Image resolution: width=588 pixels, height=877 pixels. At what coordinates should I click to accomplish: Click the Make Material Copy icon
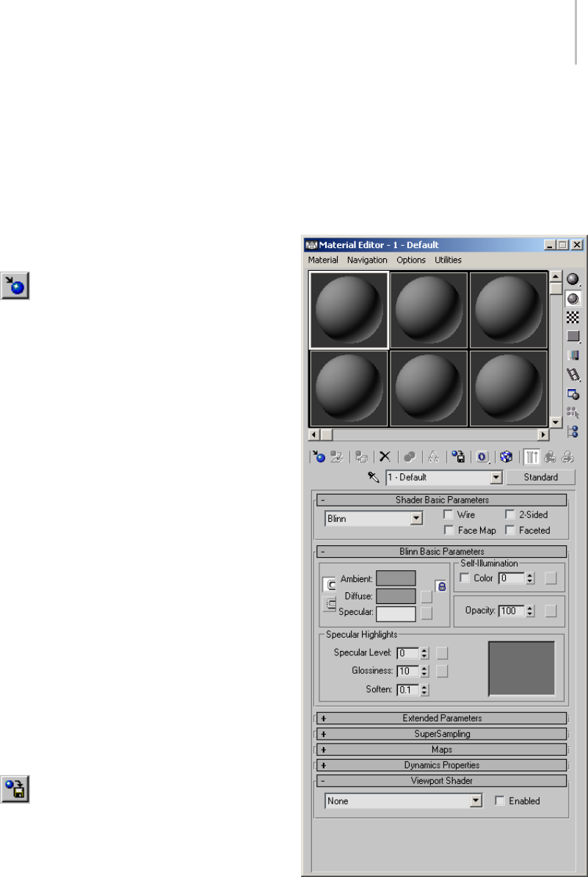click(410, 457)
